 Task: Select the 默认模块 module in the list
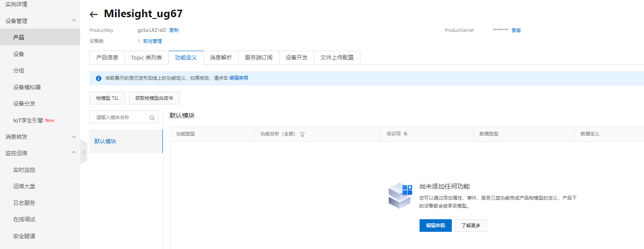[x=126, y=141]
